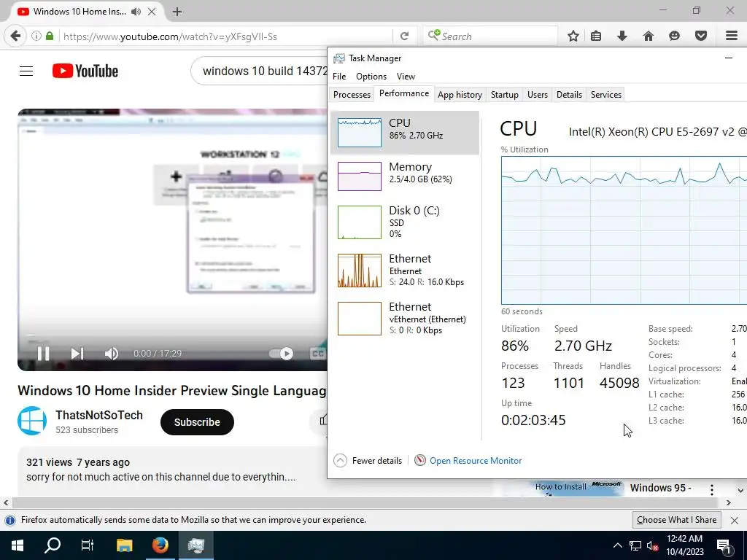Switch to the Startup tab

tap(505, 94)
